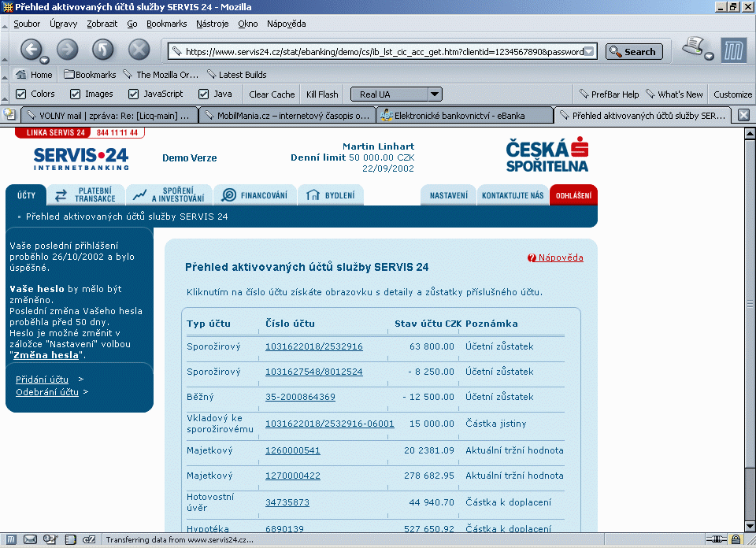Click the SERVIS 24 Internetbanking logo

pyautogui.click(x=81, y=158)
